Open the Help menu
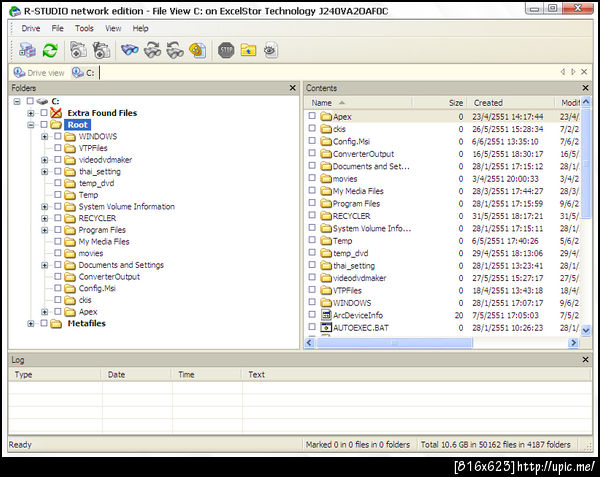This screenshot has width=600, height=477. [x=140, y=28]
